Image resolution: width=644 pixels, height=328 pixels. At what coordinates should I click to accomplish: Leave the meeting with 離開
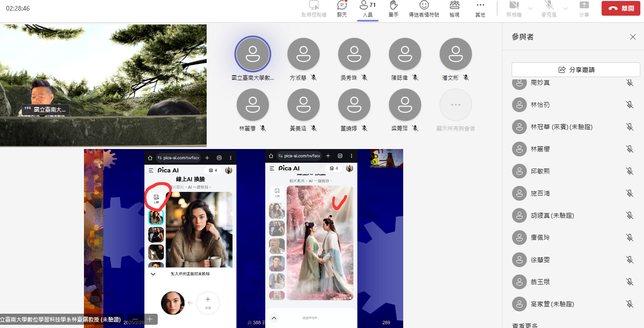click(620, 8)
